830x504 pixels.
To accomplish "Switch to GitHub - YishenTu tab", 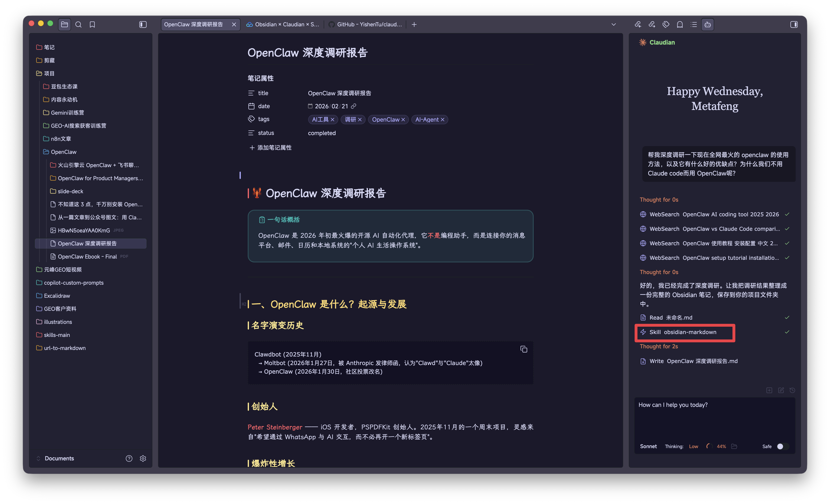I will [365, 24].
